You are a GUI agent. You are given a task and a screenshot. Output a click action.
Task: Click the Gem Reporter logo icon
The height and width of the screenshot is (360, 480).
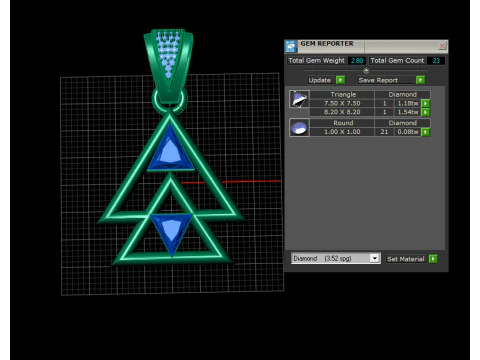pos(291,46)
